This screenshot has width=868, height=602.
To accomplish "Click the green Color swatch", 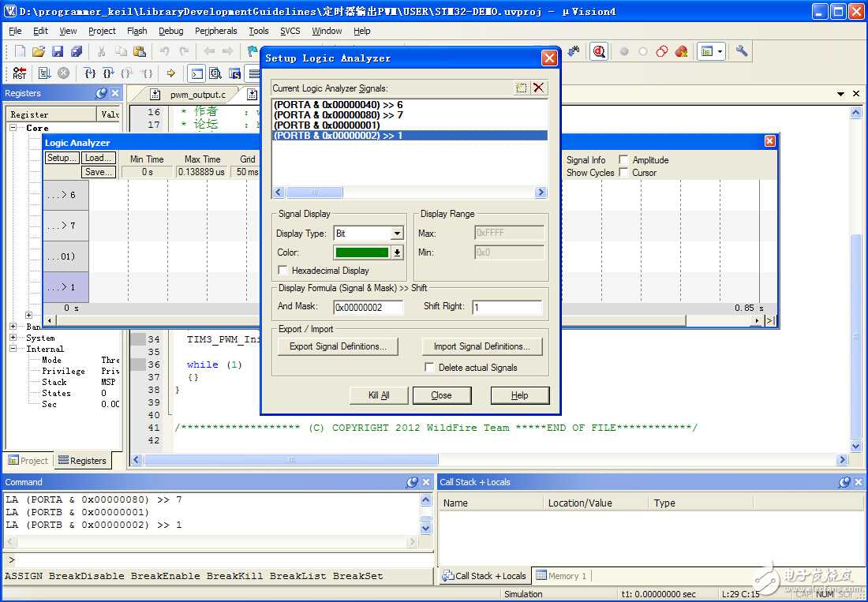I will tap(361, 252).
